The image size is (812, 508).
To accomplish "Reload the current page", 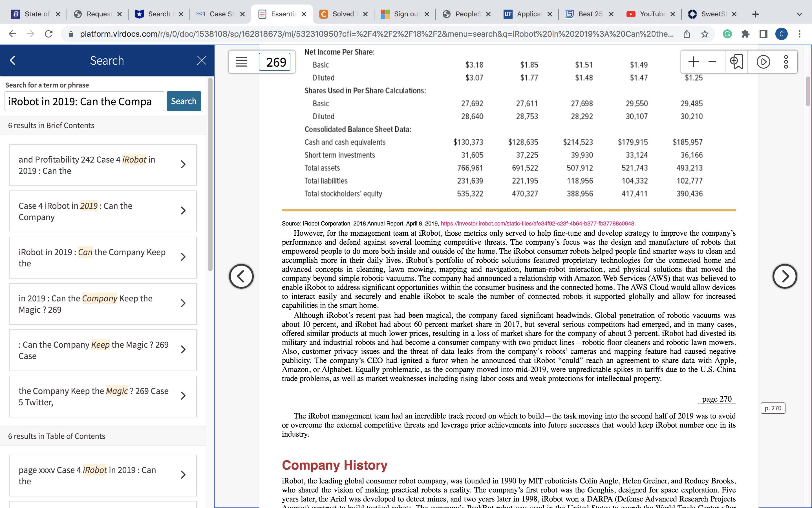I will pos(49,34).
